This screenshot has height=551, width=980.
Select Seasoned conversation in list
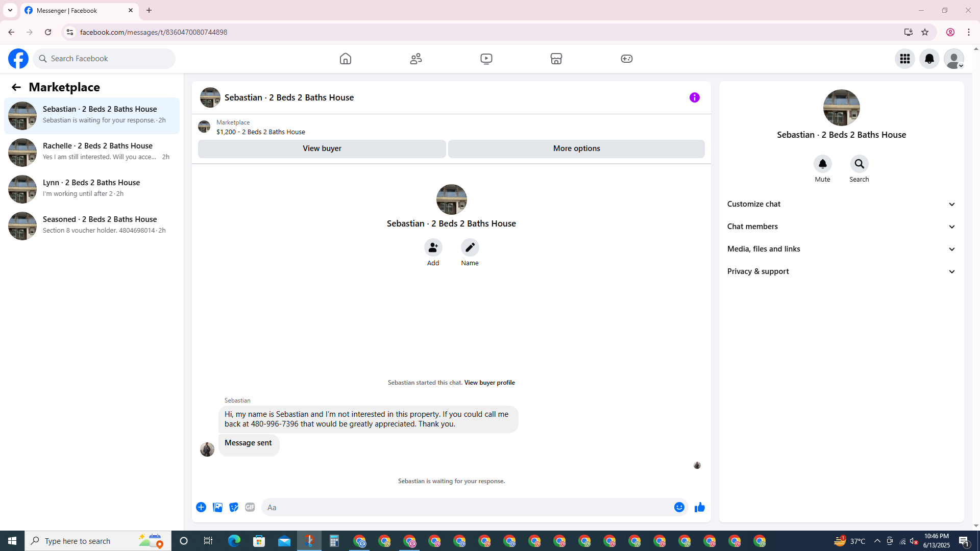tap(92, 226)
